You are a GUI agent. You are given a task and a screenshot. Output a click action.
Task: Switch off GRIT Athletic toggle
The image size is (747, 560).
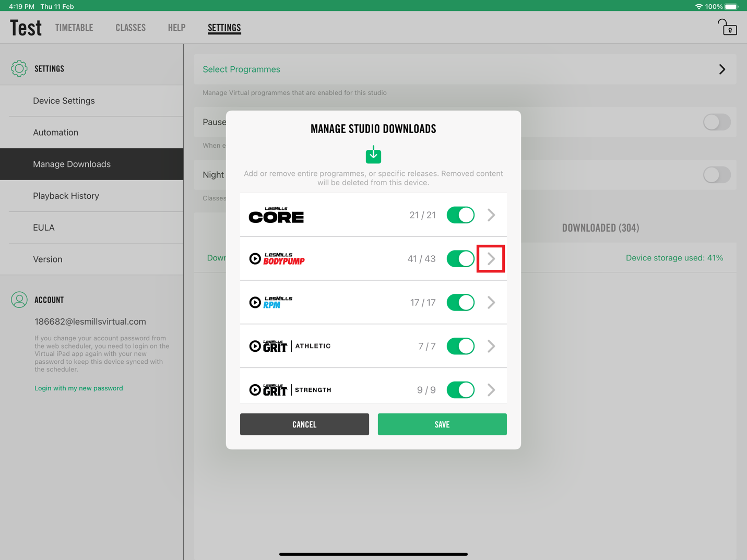point(460,346)
